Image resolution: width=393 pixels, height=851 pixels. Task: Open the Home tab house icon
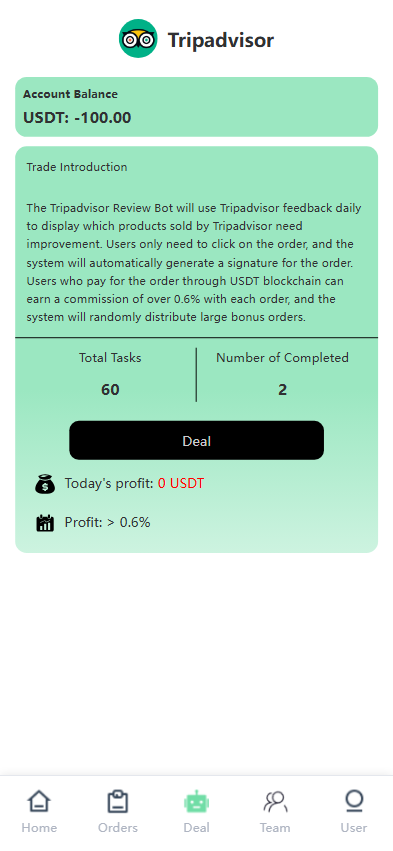tap(39, 802)
